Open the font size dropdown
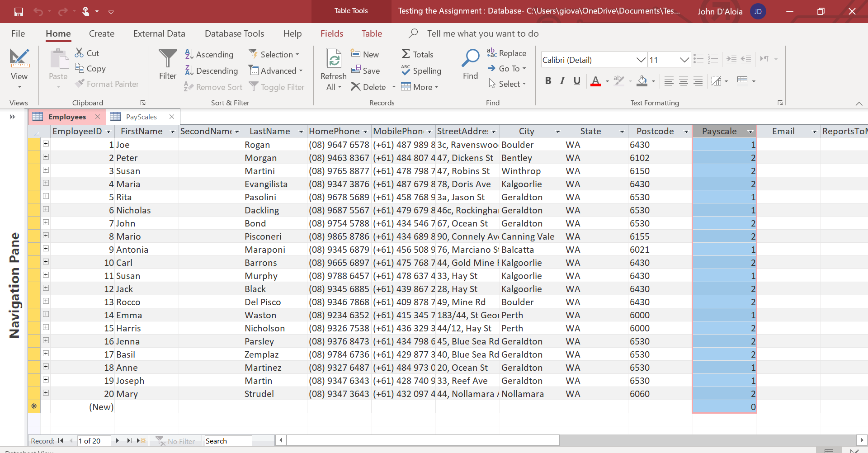 pyautogui.click(x=684, y=60)
